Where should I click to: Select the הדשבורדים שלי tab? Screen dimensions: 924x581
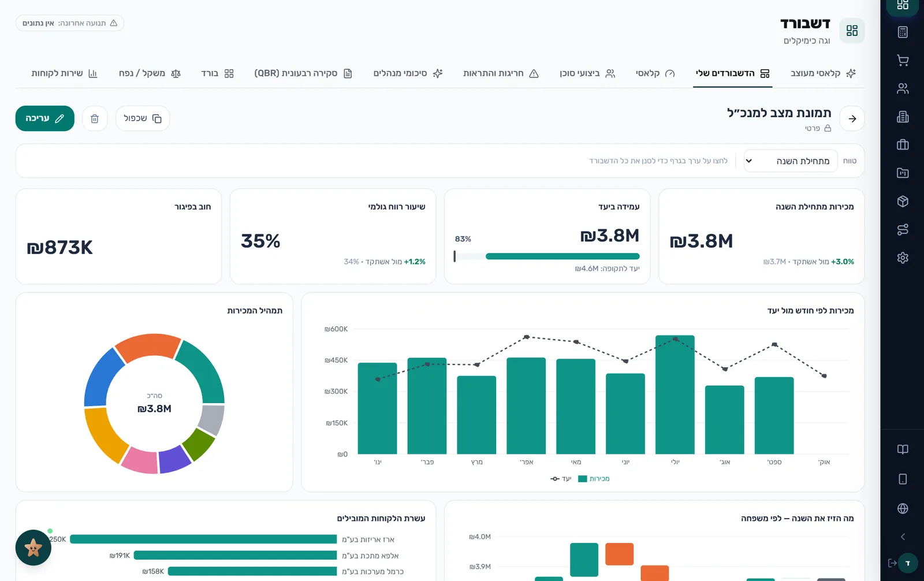pos(732,73)
